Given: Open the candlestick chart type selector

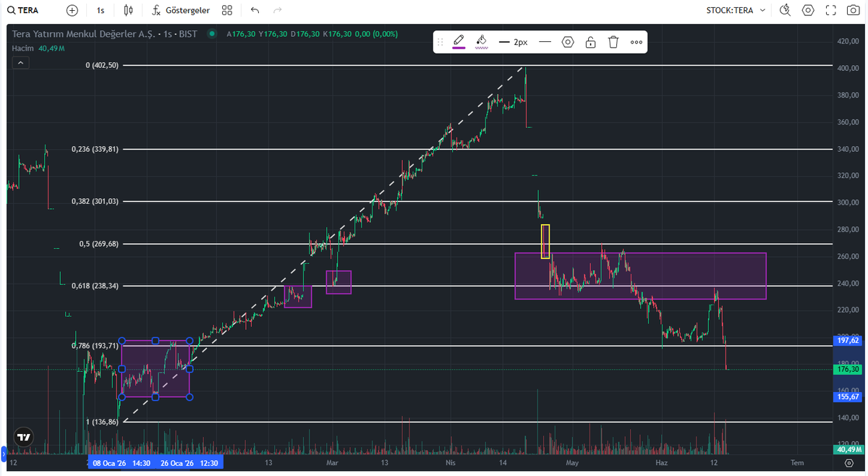Looking at the screenshot, I should tap(129, 10).
